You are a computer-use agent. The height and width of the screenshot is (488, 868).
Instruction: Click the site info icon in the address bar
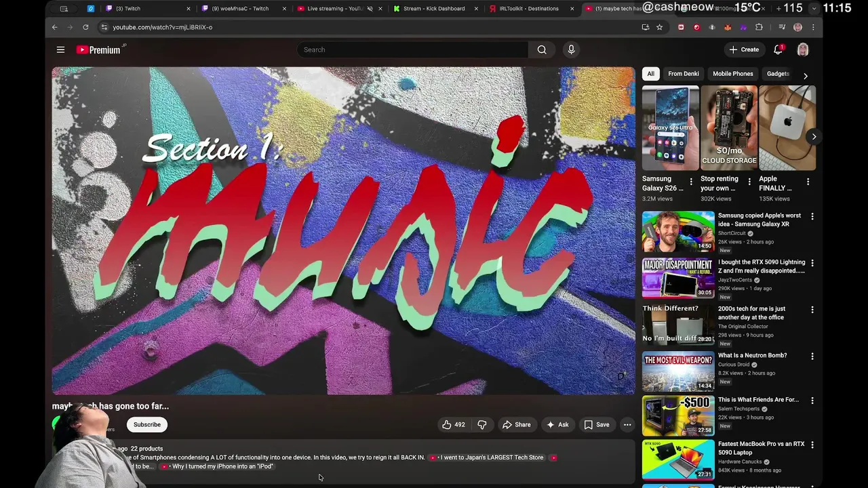(x=104, y=27)
